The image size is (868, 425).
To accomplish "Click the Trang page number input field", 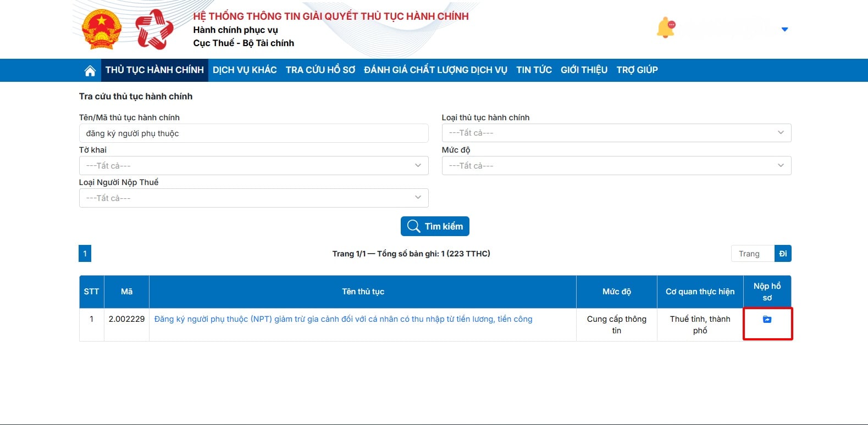I will pyautogui.click(x=752, y=254).
